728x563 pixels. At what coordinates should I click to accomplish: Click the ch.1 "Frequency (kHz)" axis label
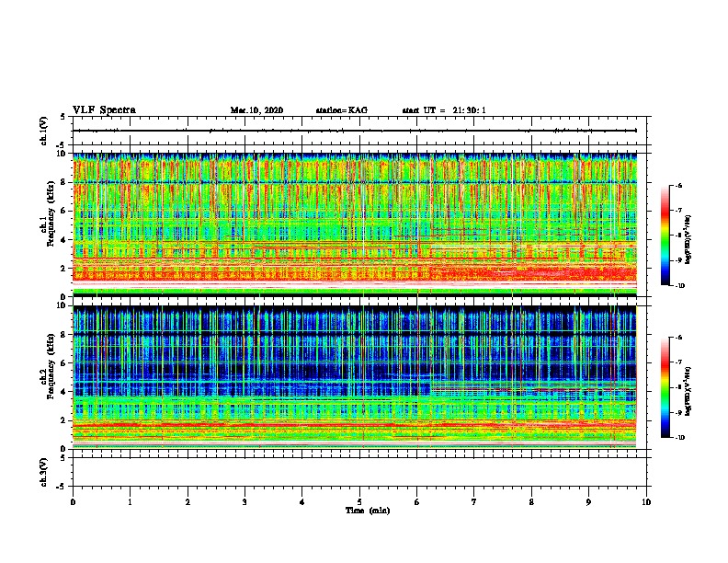[51, 212]
